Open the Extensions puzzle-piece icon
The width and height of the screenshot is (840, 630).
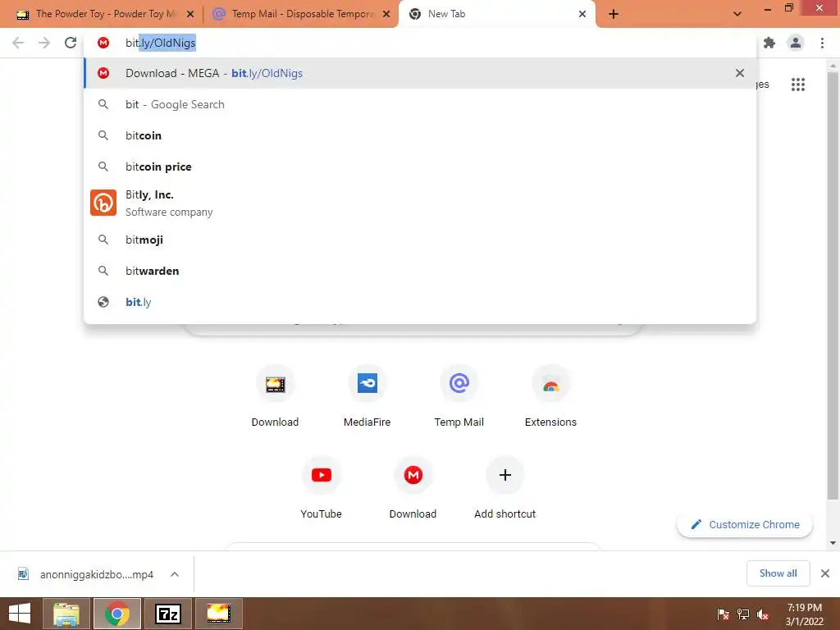coord(769,43)
